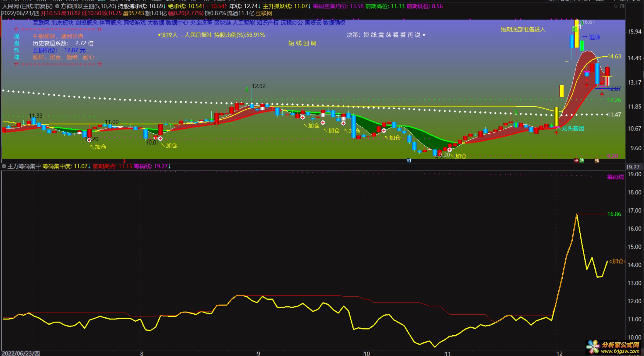Open the 人工智能 concept tag
Image resolution: width=644 pixels, height=356 pixels.
click(x=244, y=23)
